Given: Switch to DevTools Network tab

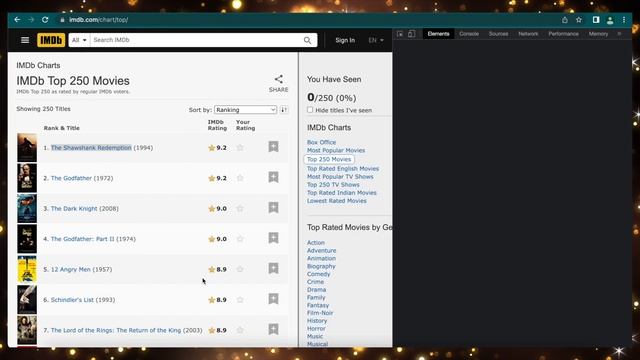Looking at the screenshot, I should (x=528, y=34).
